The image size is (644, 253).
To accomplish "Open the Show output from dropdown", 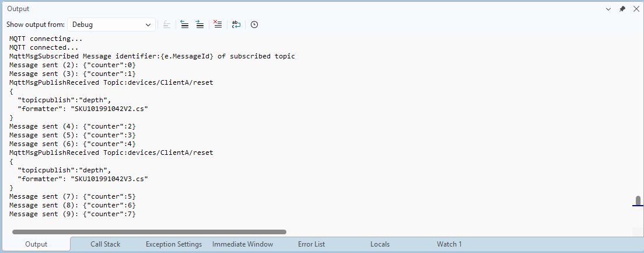I will tap(111, 25).
